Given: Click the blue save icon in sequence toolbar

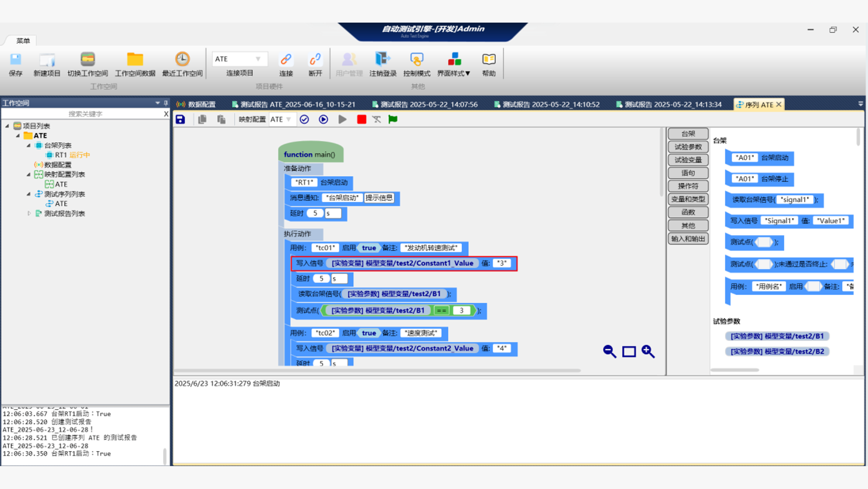Looking at the screenshot, I should point(180,119).
